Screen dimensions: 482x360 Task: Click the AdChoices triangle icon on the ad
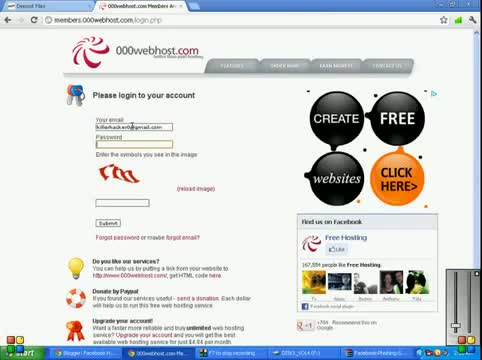[434, 94]
